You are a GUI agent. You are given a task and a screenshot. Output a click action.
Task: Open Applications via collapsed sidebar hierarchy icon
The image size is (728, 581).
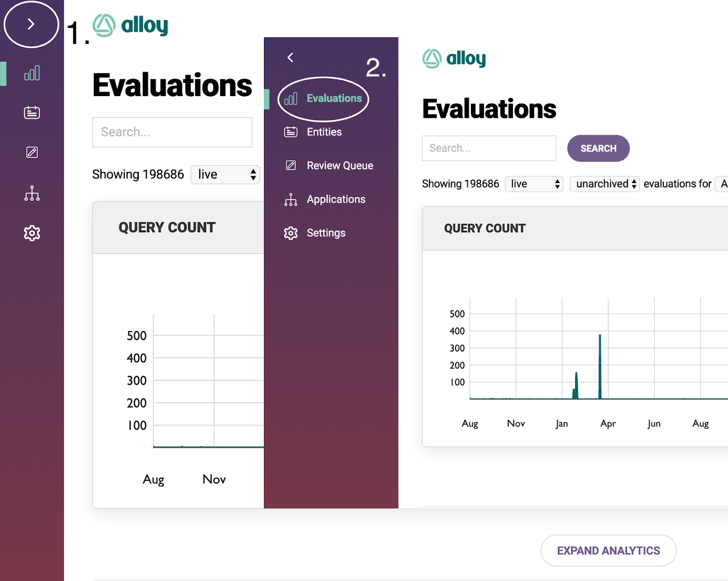point(32,193)
